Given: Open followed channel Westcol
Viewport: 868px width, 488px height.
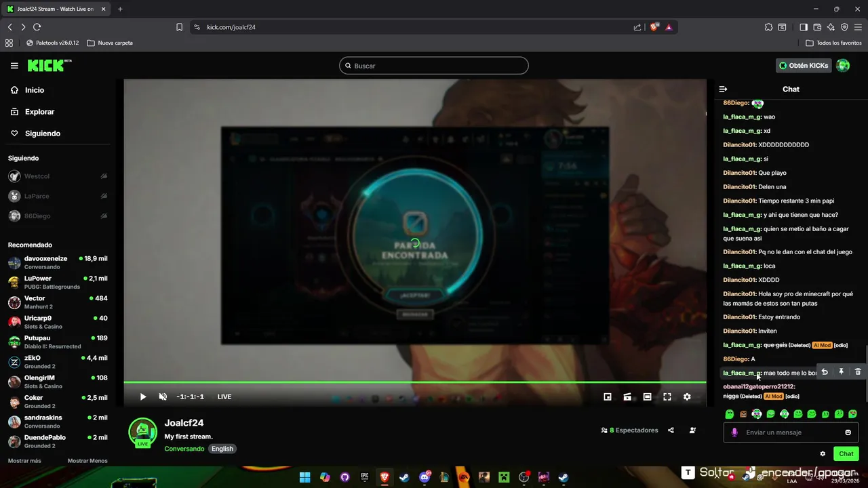Looking at the screenshot, I should [x=58, y=176].
